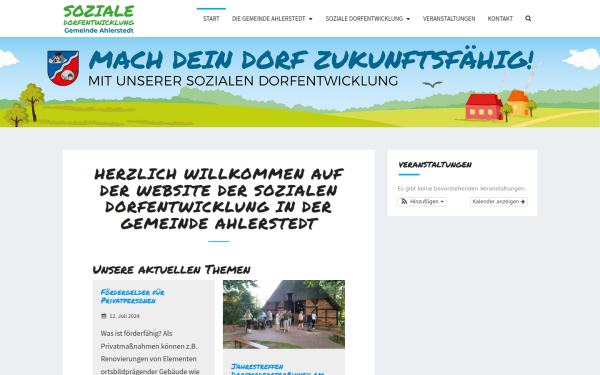The height and width of the screenshot is (375, 600).
Task: Click the Ahlerstedt coat of arms emblem
Action: [63, 68]
